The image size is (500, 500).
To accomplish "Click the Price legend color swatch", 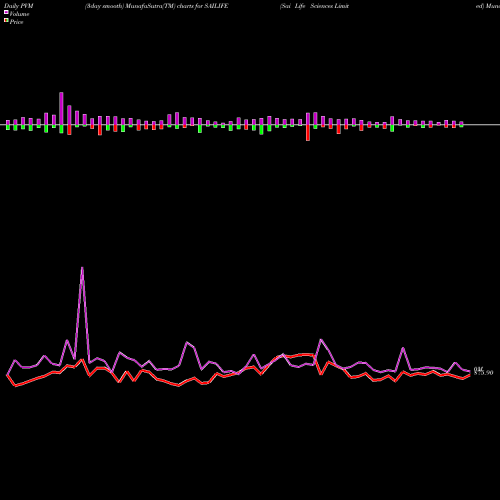I will [x=6, y=21].
